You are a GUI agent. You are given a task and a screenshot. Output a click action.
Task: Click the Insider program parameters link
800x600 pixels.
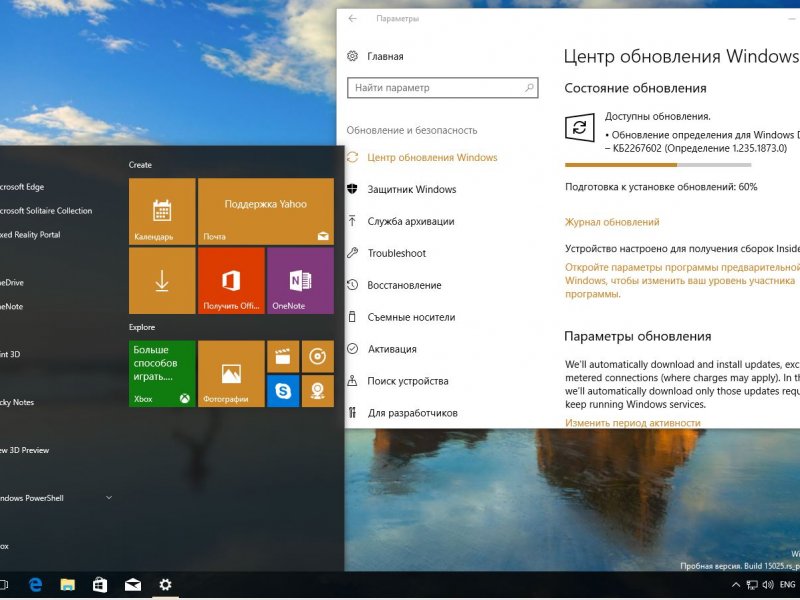[x=682, y=281]
